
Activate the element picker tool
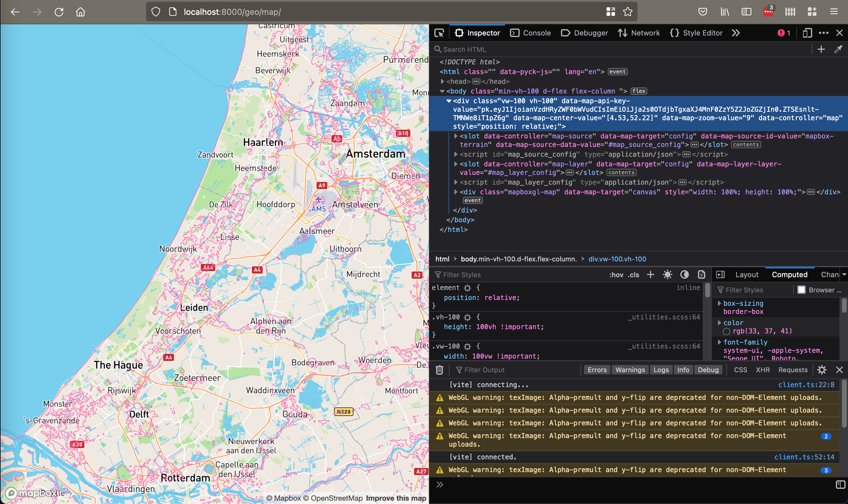pyautogui.click(x=439, y=33)
